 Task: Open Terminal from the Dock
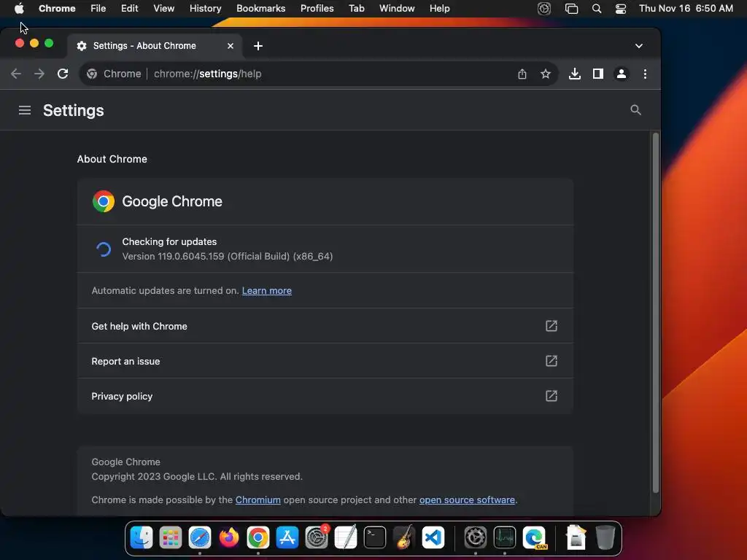coord(375,537)
